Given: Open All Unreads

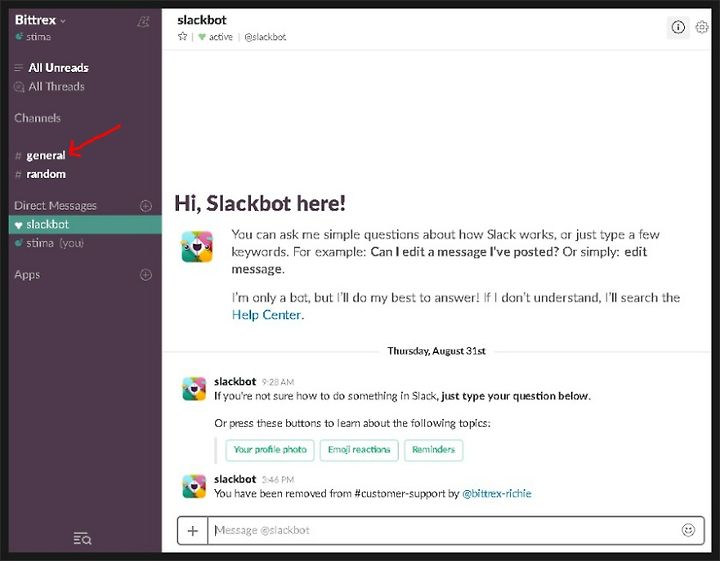Looking at the screenshot, I should click(x=58, y=68).
